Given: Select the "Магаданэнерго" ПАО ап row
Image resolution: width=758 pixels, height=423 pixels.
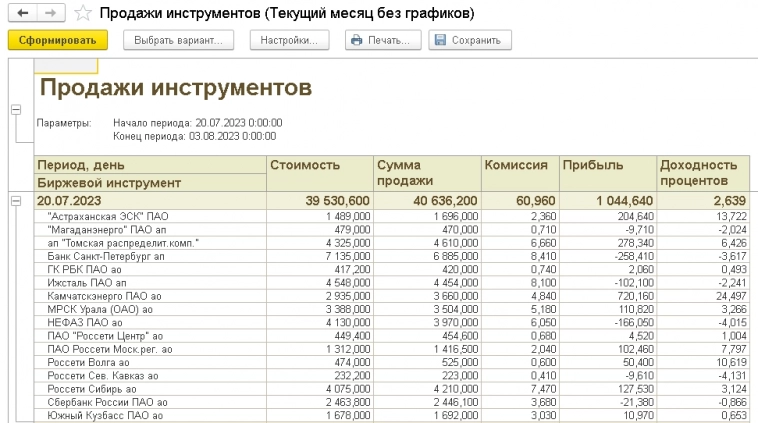Looking at the screenshot, I should click(392, 230).
